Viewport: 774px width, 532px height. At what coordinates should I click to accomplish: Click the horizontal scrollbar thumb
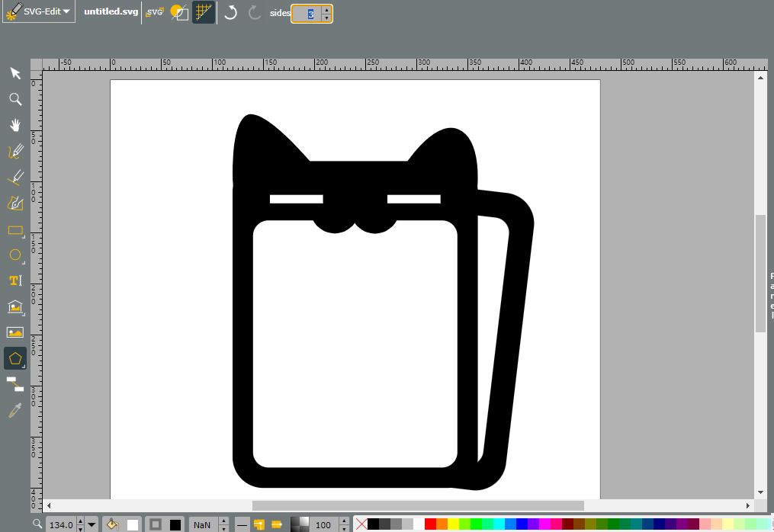coord(418,505)
